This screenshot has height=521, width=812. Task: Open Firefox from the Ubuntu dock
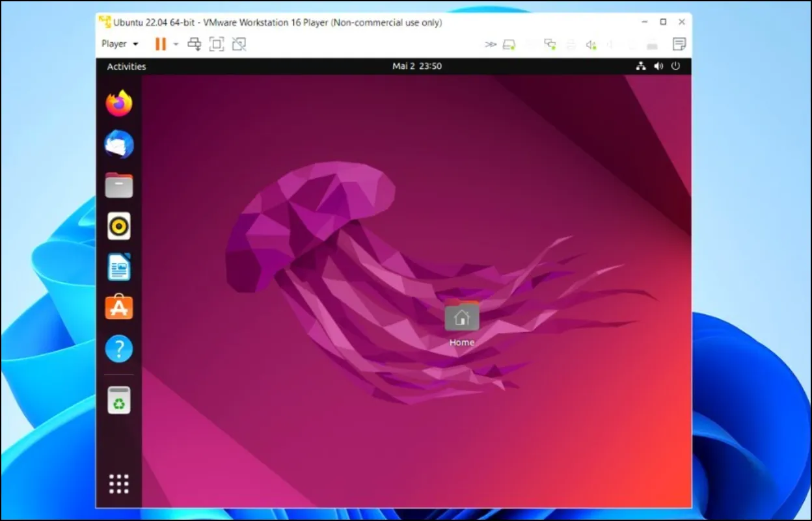[x=119, y=103]
